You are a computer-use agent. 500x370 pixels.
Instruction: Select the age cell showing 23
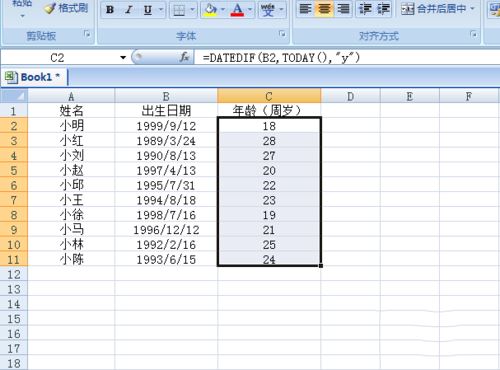269,200
